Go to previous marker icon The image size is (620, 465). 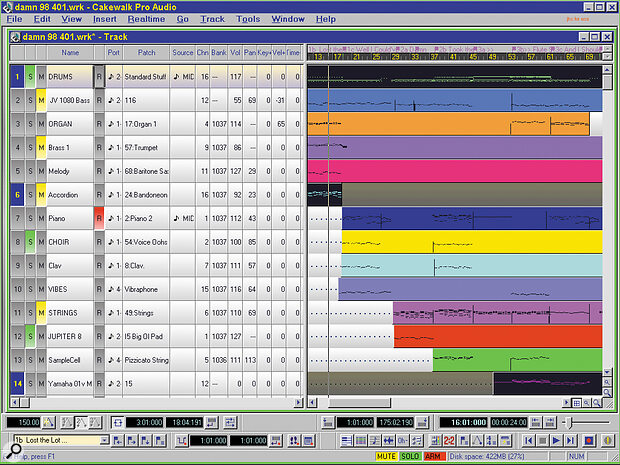[x=117, y=440]
